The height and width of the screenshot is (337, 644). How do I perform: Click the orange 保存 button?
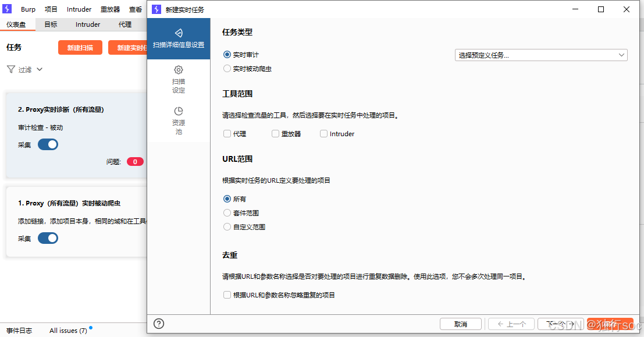pyautogui.click(x=610, y=324)
